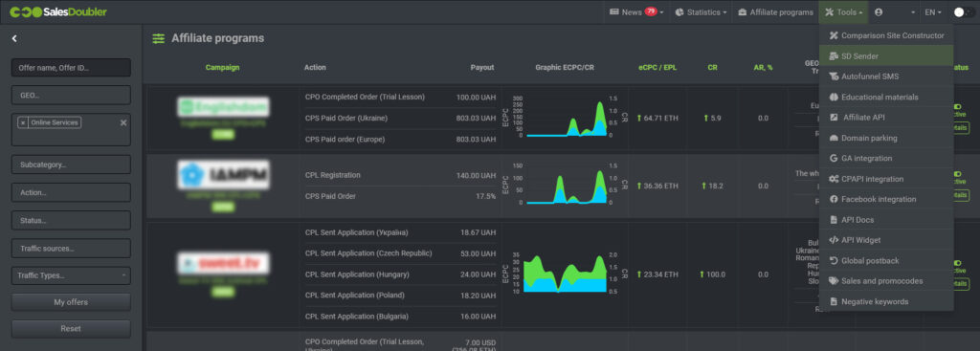Viewport: 980px width, 351px height.
Task: Click the SalesDoubler logo
Action: [x=58, y=11]
